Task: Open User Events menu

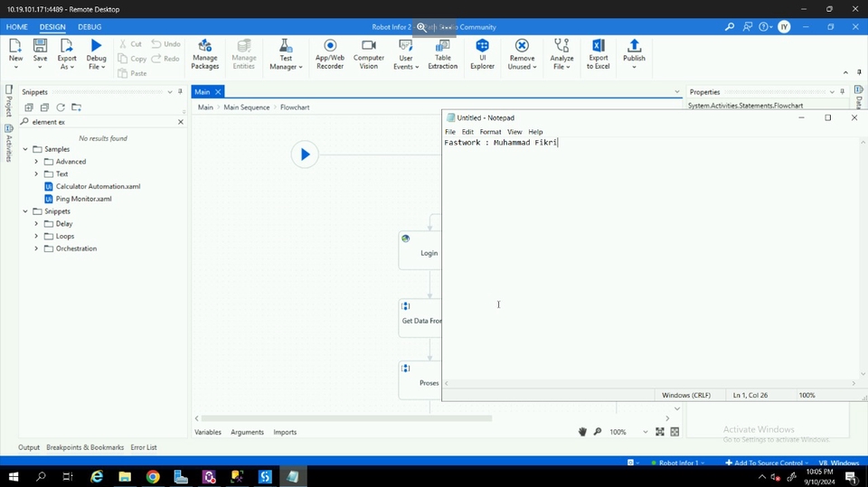Action: click(406, 53)
